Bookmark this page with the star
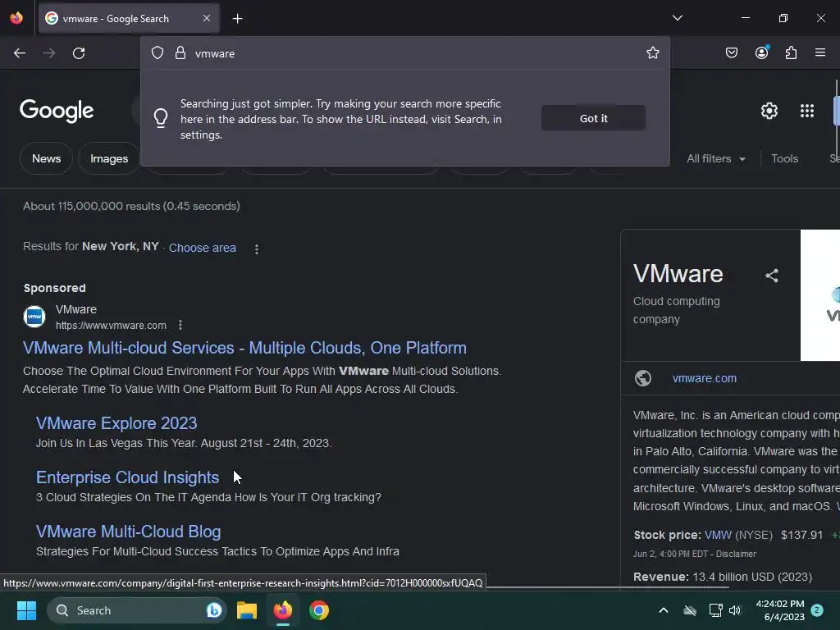Viewport: 840px width, 630px height. (652, 52)
